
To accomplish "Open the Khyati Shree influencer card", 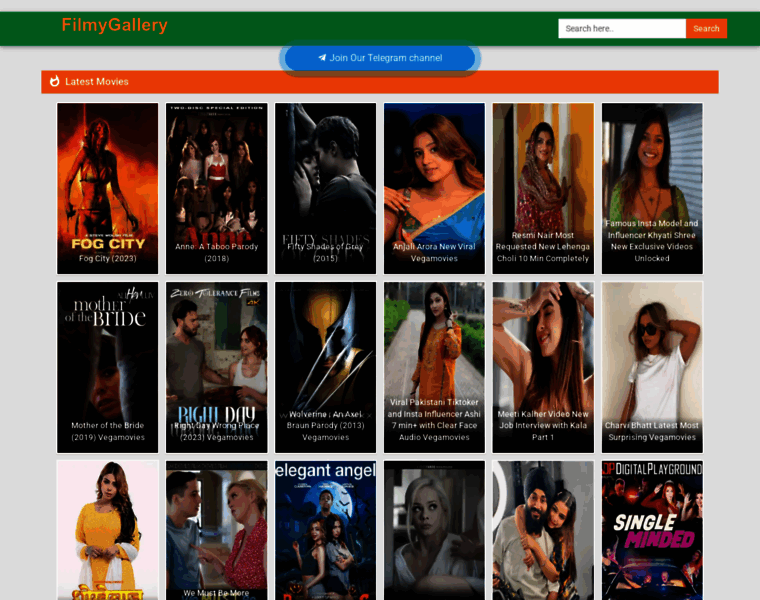I will 652,189.
